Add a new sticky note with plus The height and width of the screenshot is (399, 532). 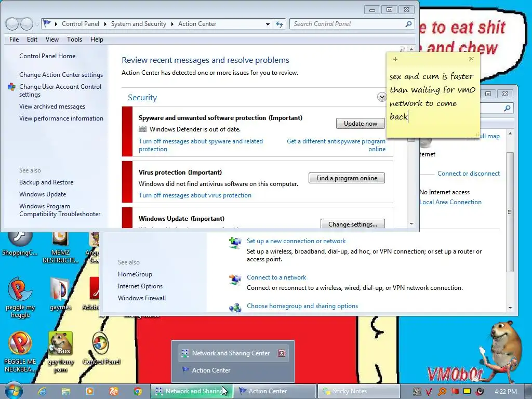point(395,59)
